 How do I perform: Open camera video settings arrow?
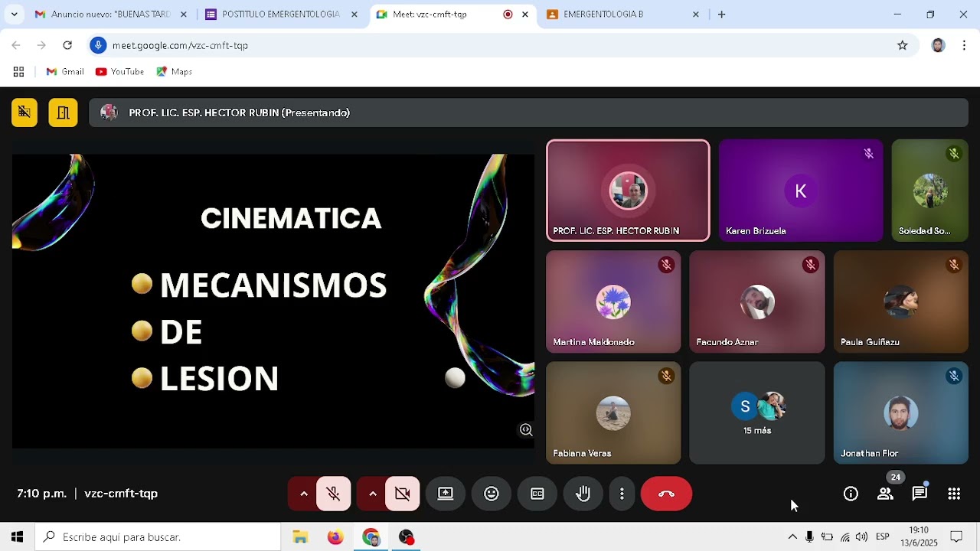[372, 494]
